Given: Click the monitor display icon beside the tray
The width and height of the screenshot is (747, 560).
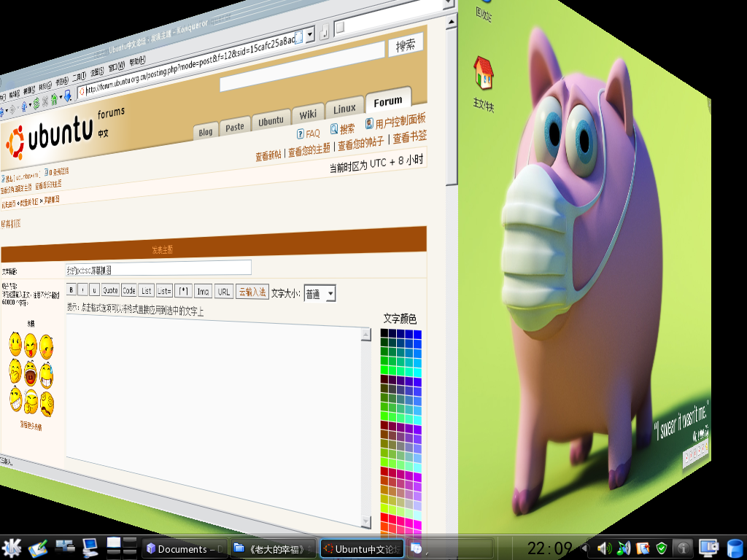Looking at the screenshot, I should coord(708,548).
